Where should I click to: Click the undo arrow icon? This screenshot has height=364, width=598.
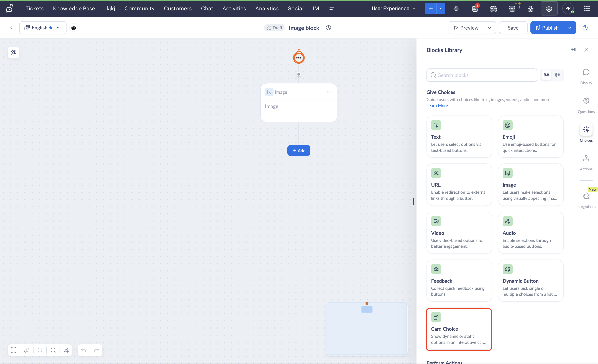tap(83, 350)
